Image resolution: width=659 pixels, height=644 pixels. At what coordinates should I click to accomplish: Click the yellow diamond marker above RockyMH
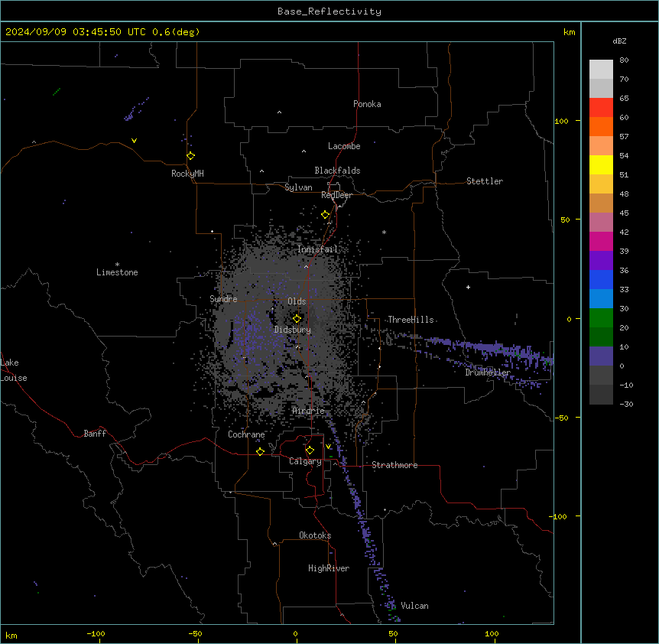click(x=190, y=156)
